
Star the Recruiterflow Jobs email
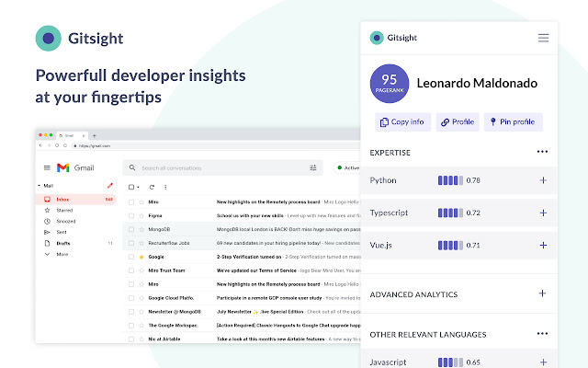tap(141, 243)
